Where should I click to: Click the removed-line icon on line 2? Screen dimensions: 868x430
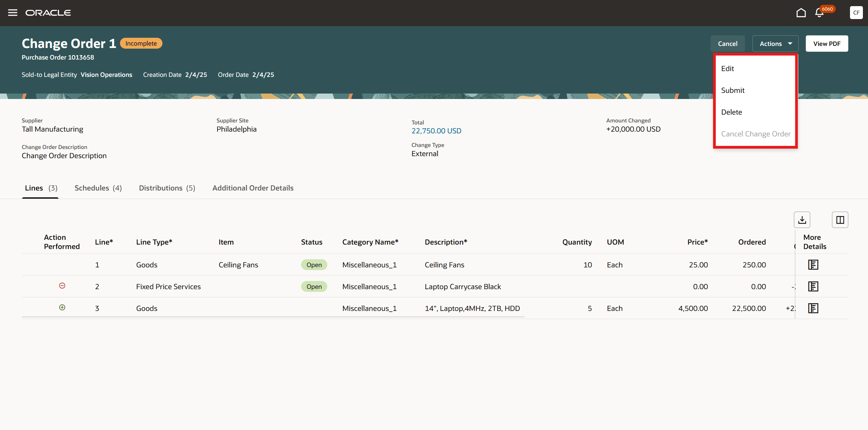point(62,286)
